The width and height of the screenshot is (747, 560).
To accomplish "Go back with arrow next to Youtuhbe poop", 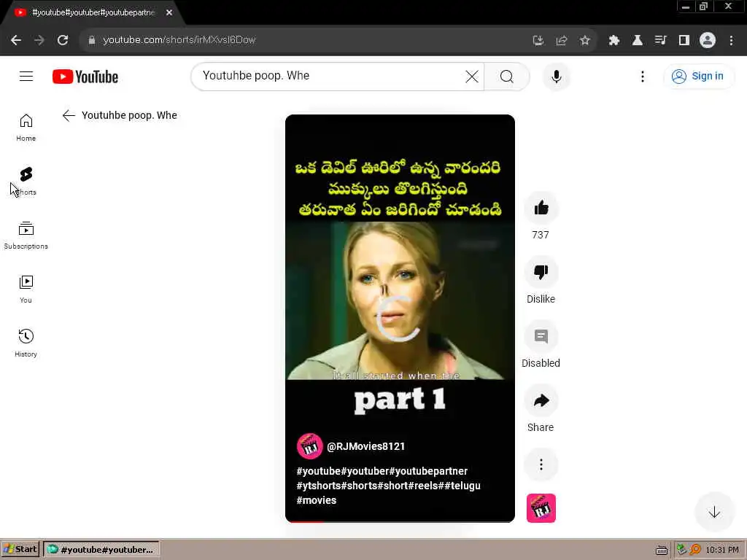I will 69,115.
